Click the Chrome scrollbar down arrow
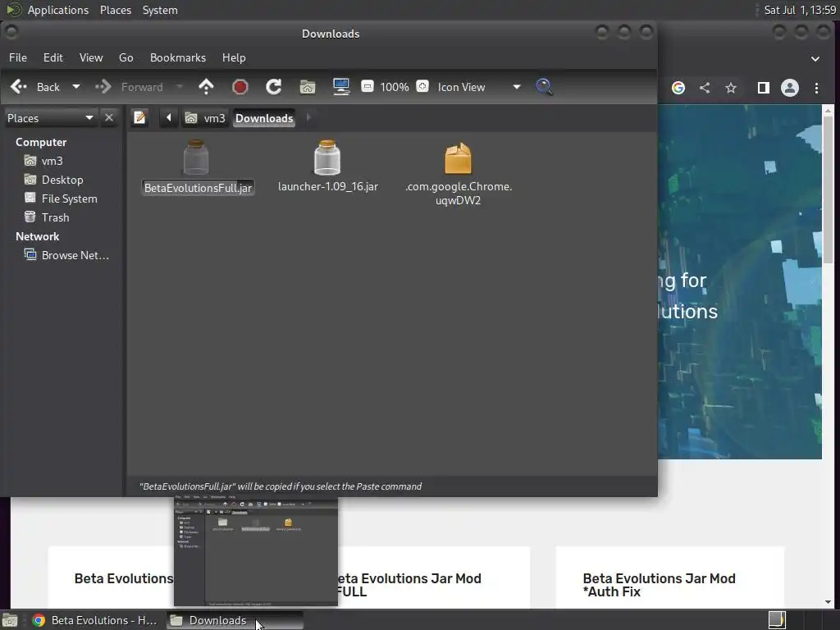The image size is (840, 630). pyautogui.click(x=828, y=601)
